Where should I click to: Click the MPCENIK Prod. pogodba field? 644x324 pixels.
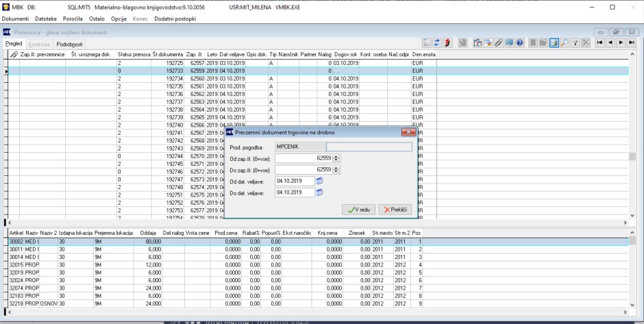point(300,147)
